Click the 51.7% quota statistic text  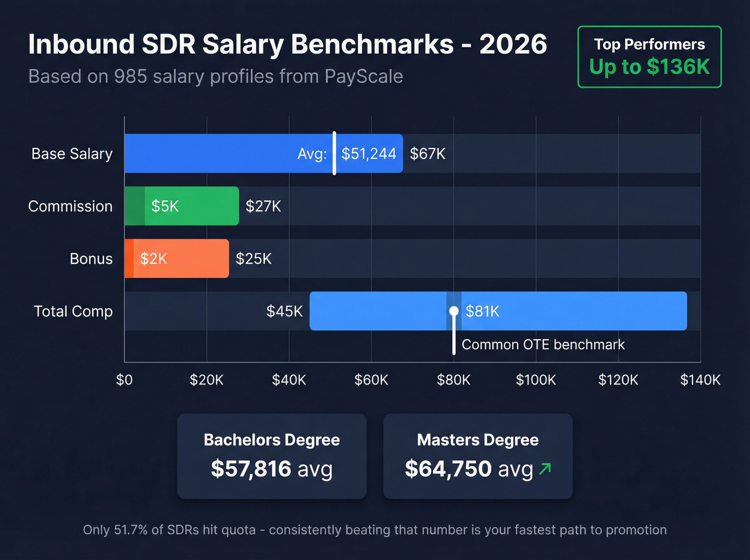pyautogui.click(x=374, y=529)
